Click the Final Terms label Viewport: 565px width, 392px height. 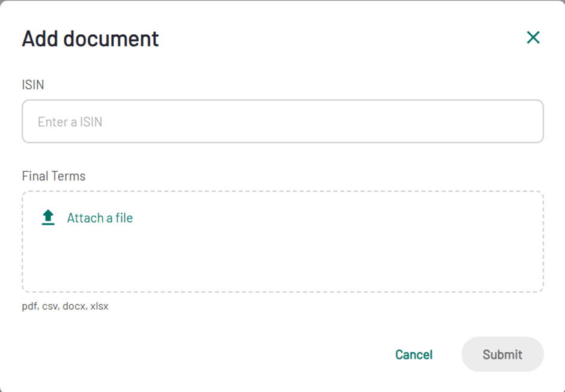tap(53, 176)
